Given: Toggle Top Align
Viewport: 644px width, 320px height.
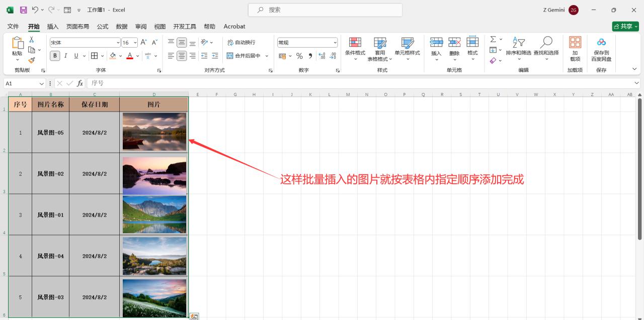Looking at the screenshot, I should pos(171,43).
